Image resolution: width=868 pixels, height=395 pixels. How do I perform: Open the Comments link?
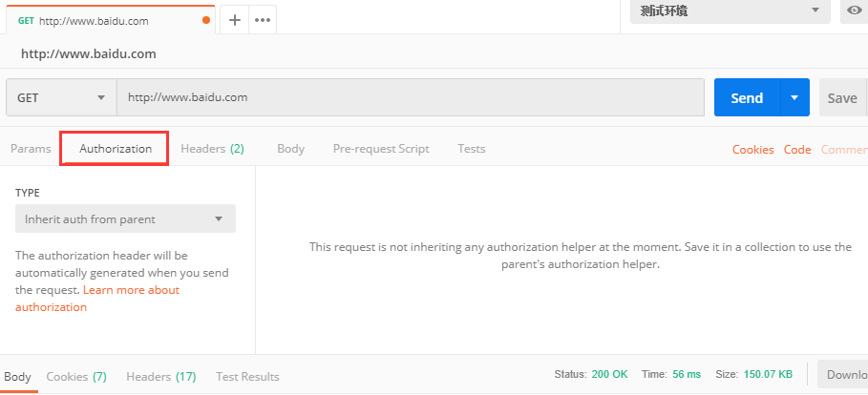coord(844,150)
